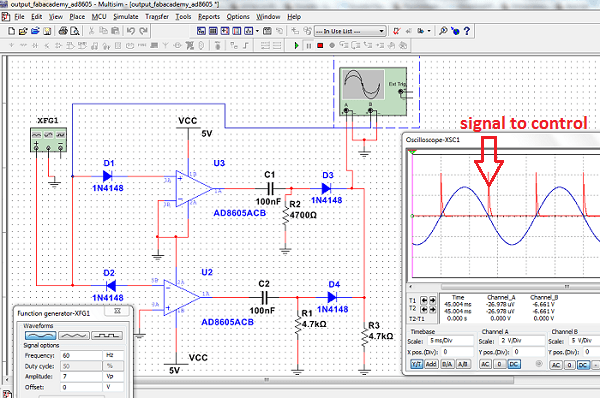Viewport: 600px width, 398px height.
Task: Redo the last action
Action: coord(143,31)
